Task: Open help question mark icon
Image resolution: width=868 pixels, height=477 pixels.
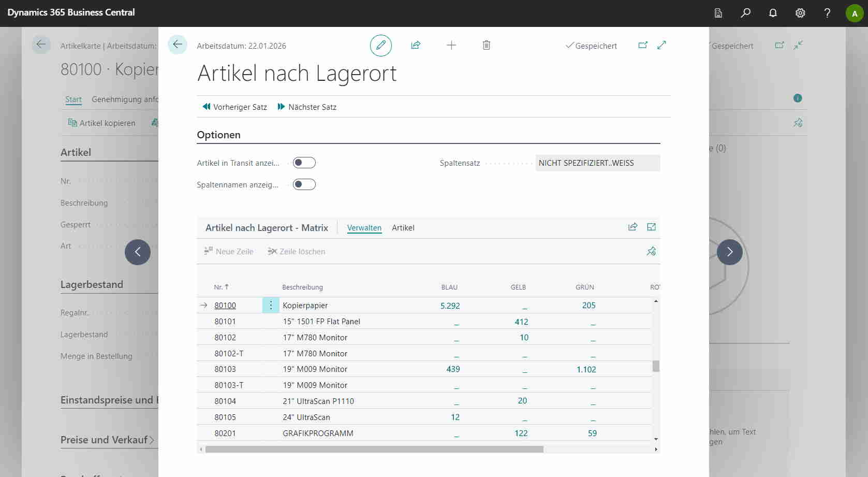Action: [827, 13]
